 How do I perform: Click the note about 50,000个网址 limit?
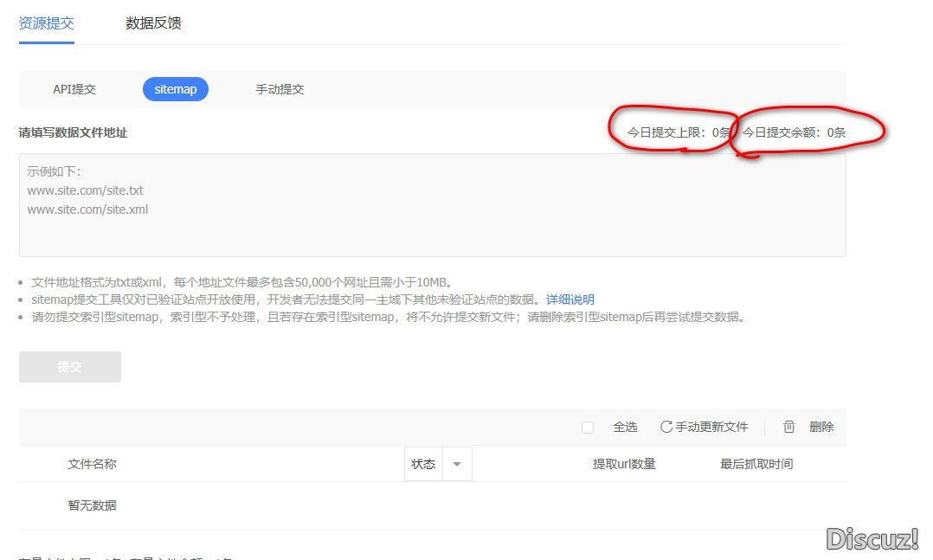coord(242,282)
